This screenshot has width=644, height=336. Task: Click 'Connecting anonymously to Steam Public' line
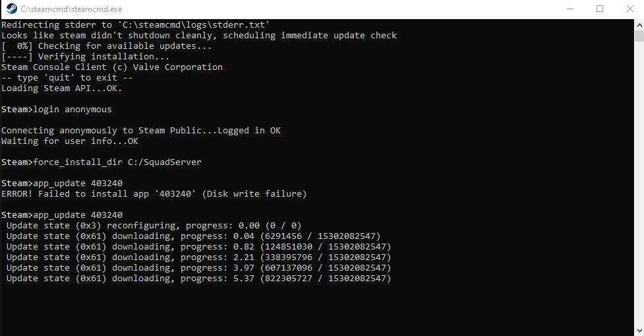141,130
